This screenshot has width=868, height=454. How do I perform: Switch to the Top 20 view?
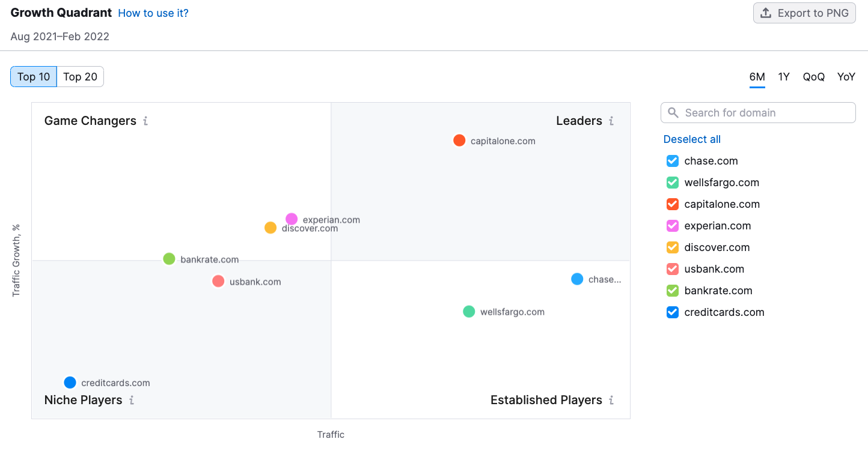tap(80, 77)
